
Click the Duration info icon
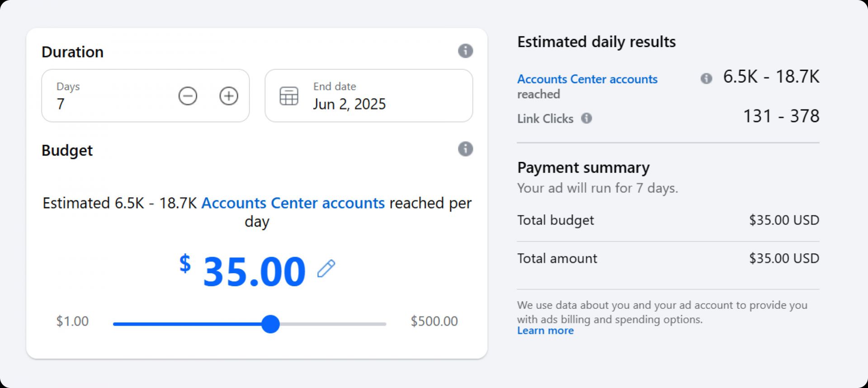[x=465, y=51]
